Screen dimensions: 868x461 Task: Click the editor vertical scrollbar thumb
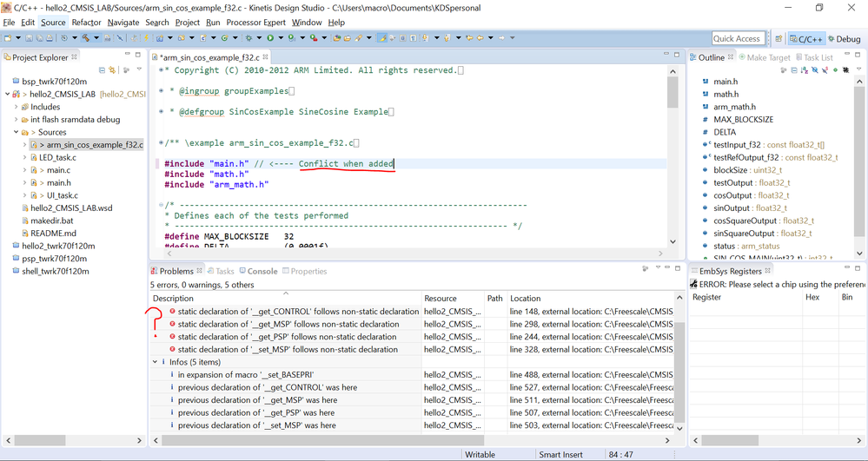673,92
